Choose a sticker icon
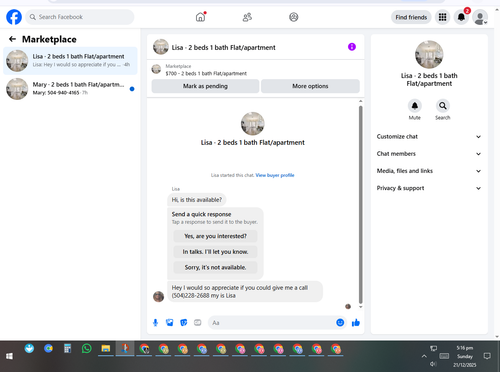Viewport: 500px width, 372px height. pos(184,323)
